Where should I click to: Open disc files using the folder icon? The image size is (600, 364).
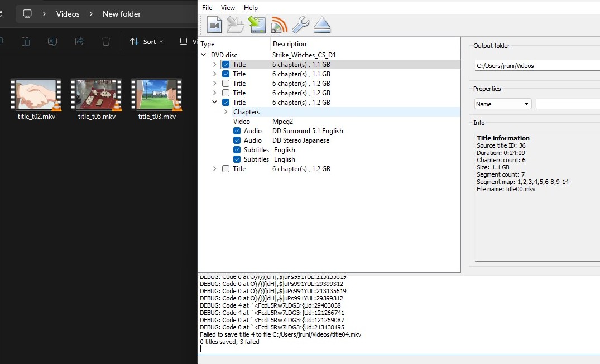[x=235, y=25]
